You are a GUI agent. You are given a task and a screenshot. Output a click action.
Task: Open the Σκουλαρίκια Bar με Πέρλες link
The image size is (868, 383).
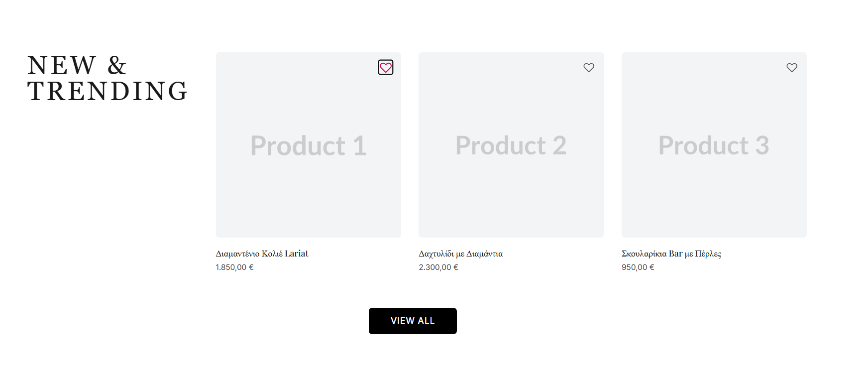click(x=671, y=254)
